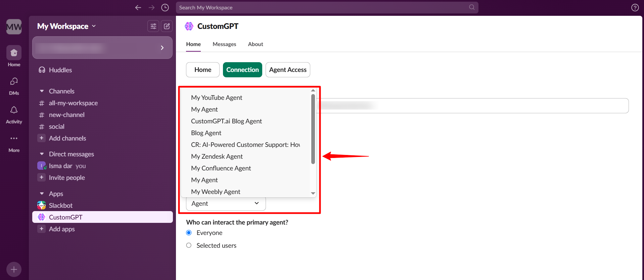Focus the Search My Workspace field
644x280 pixels.
[x=327, y=7]
